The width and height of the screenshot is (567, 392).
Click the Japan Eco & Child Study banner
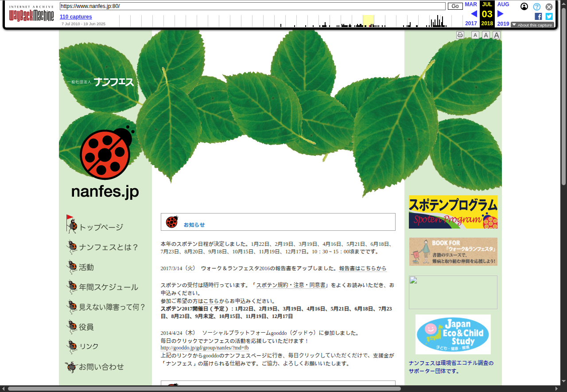[453, 334]
